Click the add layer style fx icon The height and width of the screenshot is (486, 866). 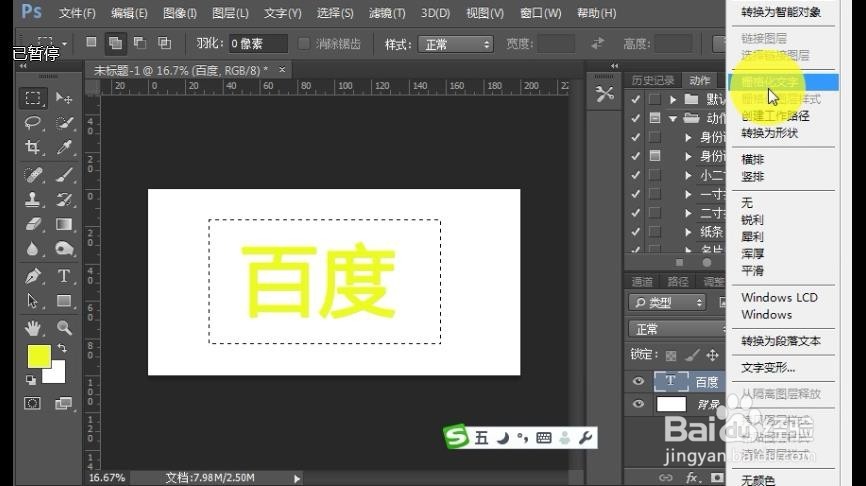point(691,478)
